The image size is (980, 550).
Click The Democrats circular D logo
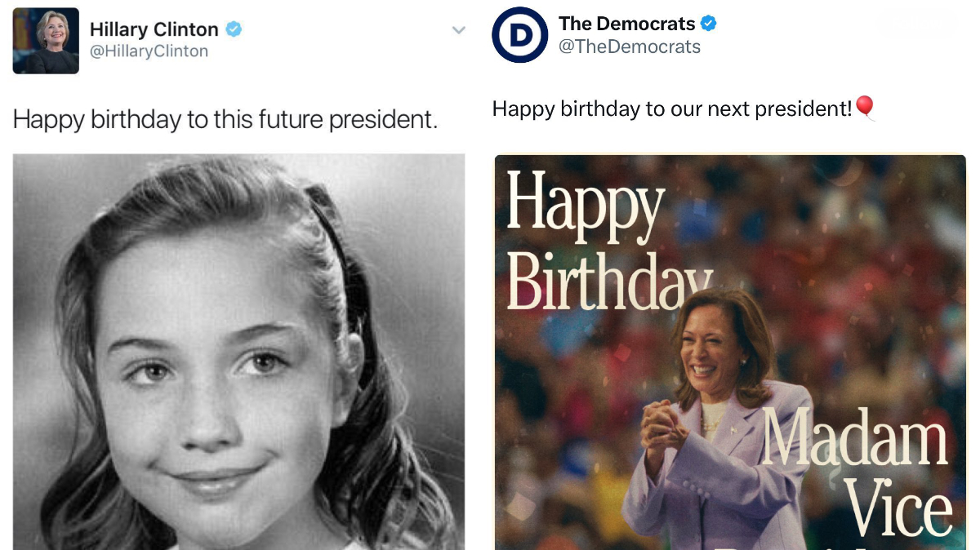(x=519, y=35)
